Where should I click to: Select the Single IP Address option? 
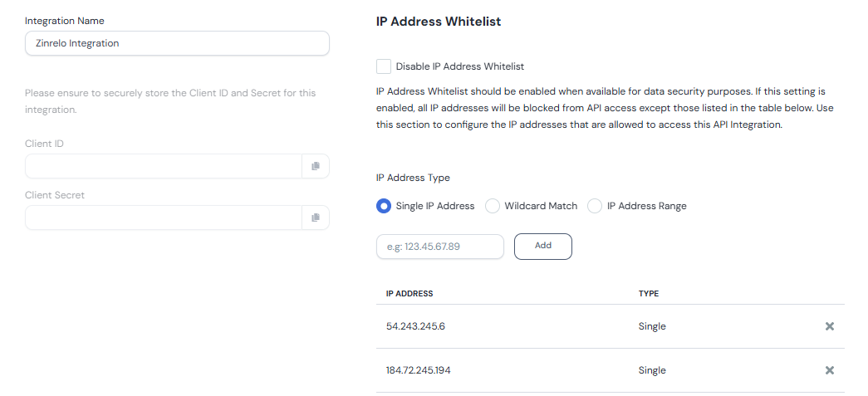tap(383, 206)
